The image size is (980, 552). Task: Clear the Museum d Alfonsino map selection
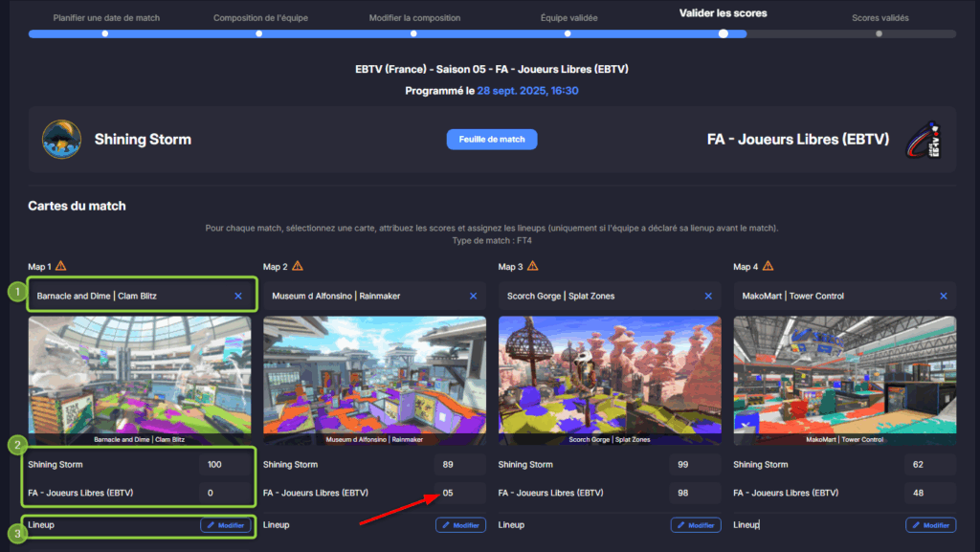[473, 297]
